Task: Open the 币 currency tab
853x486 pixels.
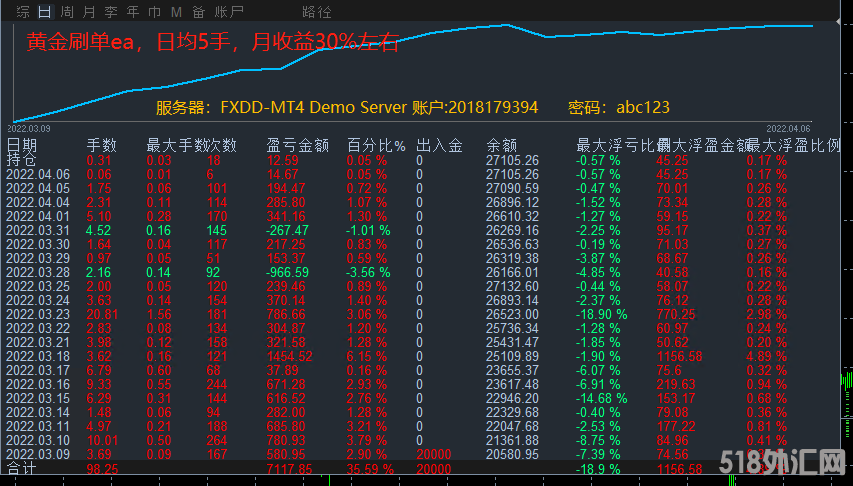Action: pyautogui.click(x=154, y=11)
